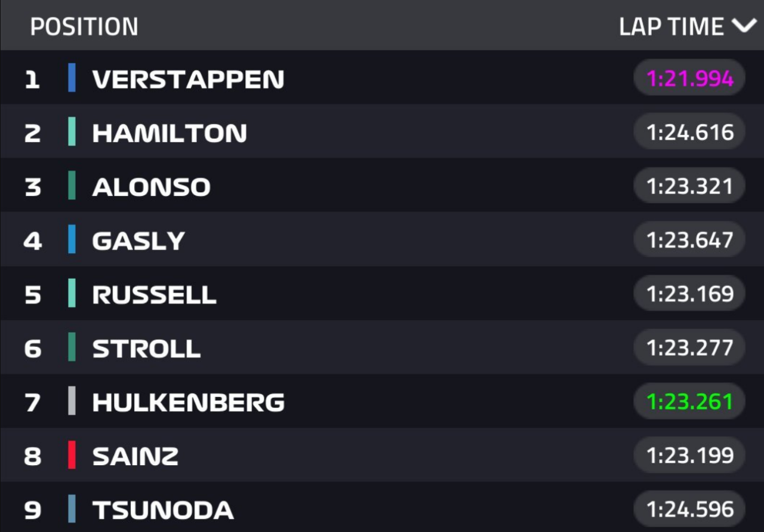
Task: Click the STROLL driver name
Action: tap(146, 348)
